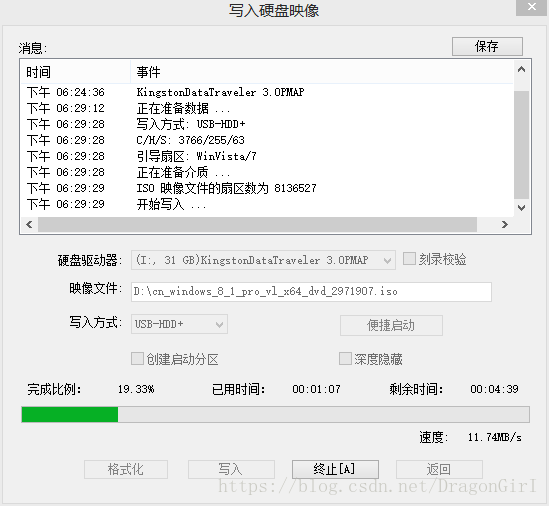The image size is (549, 506).
Task: Open the 硬盘驱动器 drive dropdown
Action: pos(263,260)
